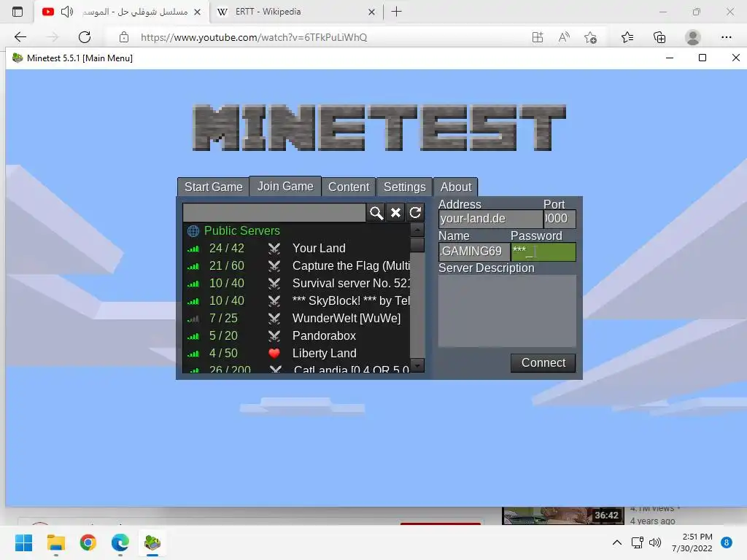Select Capture the Flag server
This screenshot has height=560, width=747.
click(296, 265)
